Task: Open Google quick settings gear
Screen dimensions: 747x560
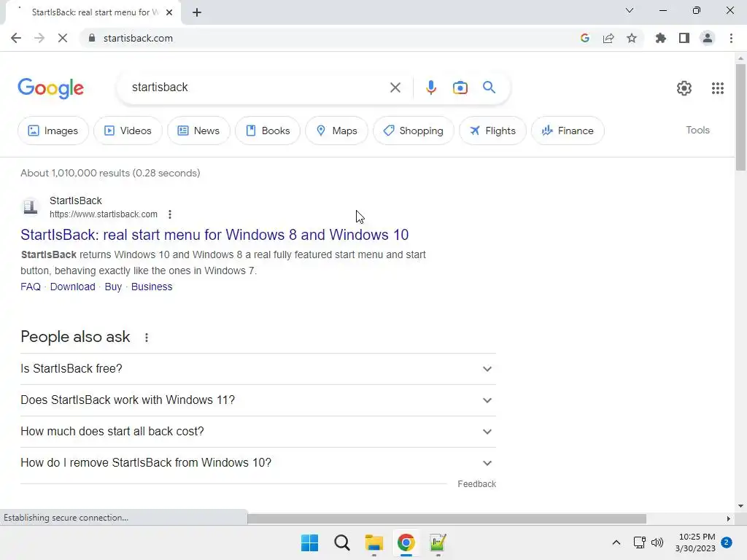Action: tap(684, 88)
